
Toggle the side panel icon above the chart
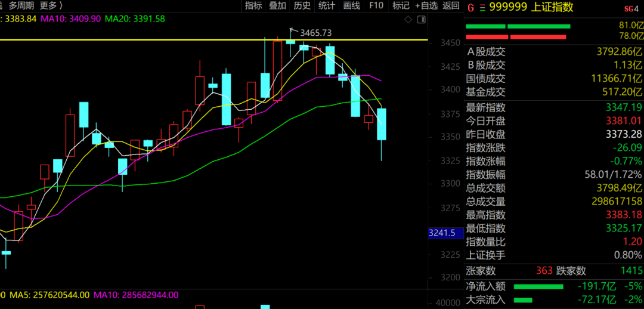pos(421,19)
